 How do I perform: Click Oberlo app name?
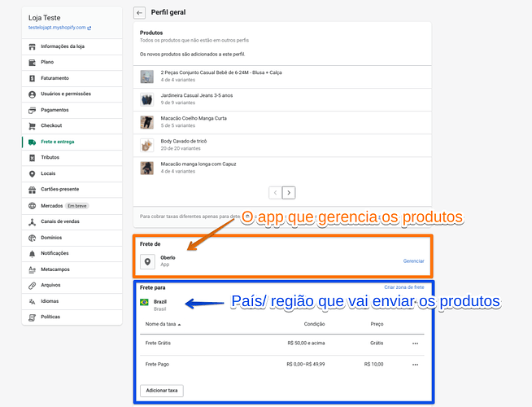[168, 258]
